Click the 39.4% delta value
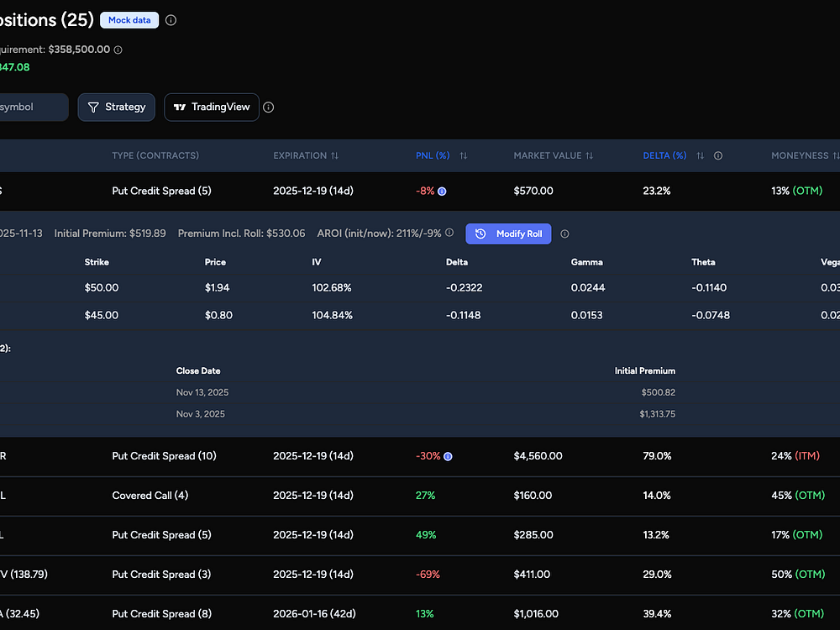840x630 pixels. 657,614
